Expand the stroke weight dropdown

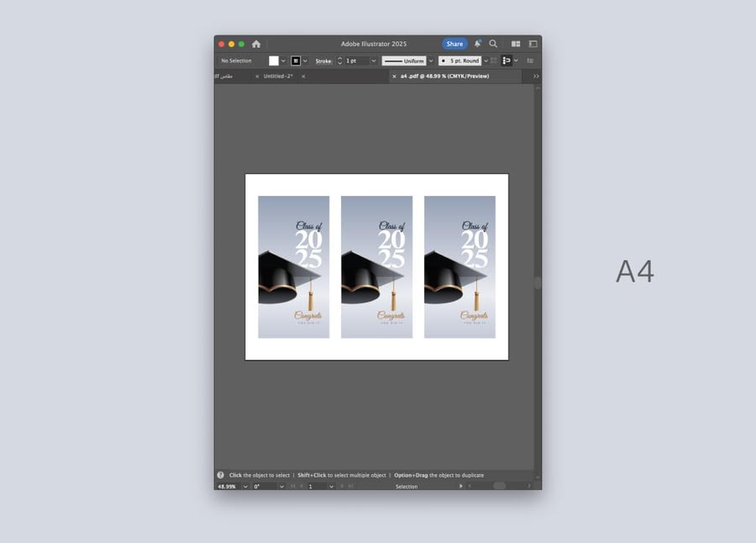tap(373, 61)
